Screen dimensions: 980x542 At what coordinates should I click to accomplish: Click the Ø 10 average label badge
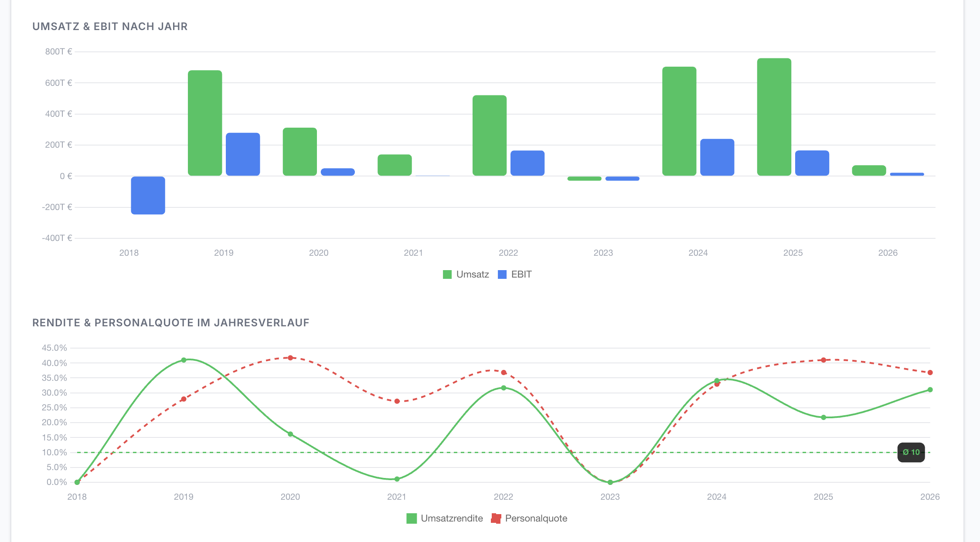point(911,452)
